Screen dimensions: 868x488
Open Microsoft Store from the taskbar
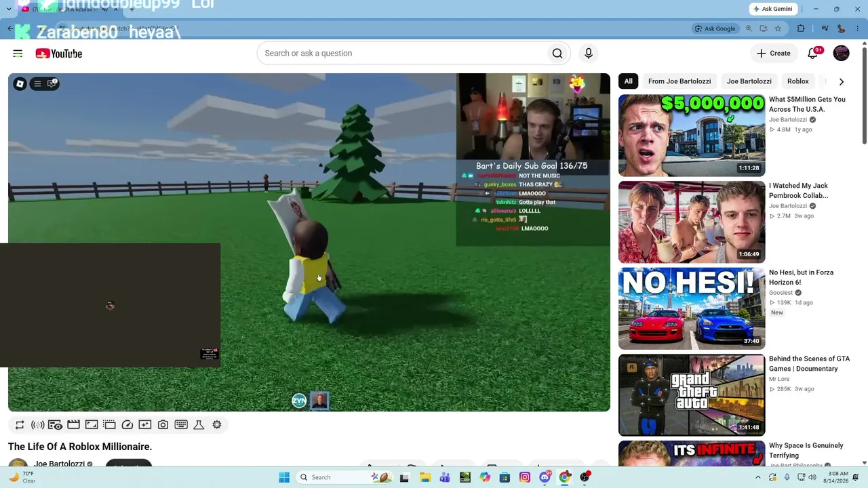point(505,477)
